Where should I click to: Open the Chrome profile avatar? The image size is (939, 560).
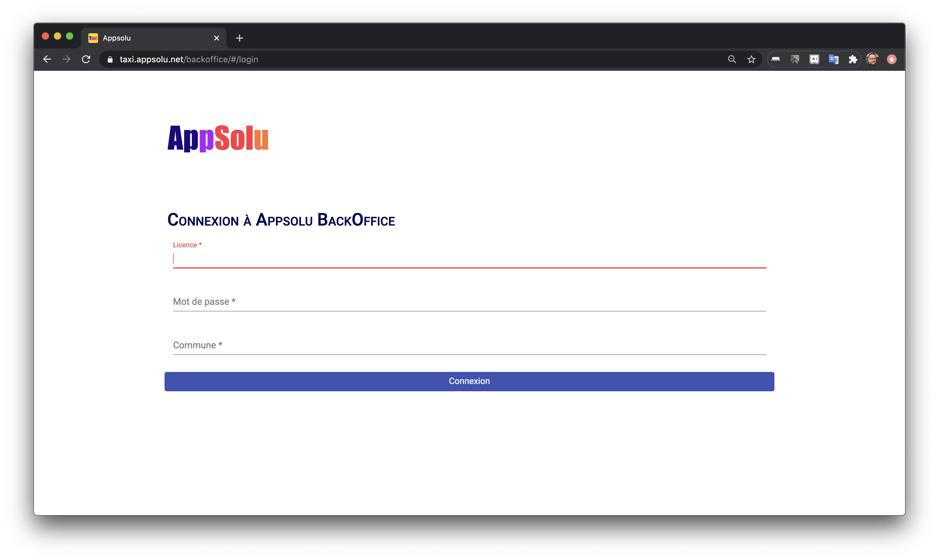tap(872, 59)
